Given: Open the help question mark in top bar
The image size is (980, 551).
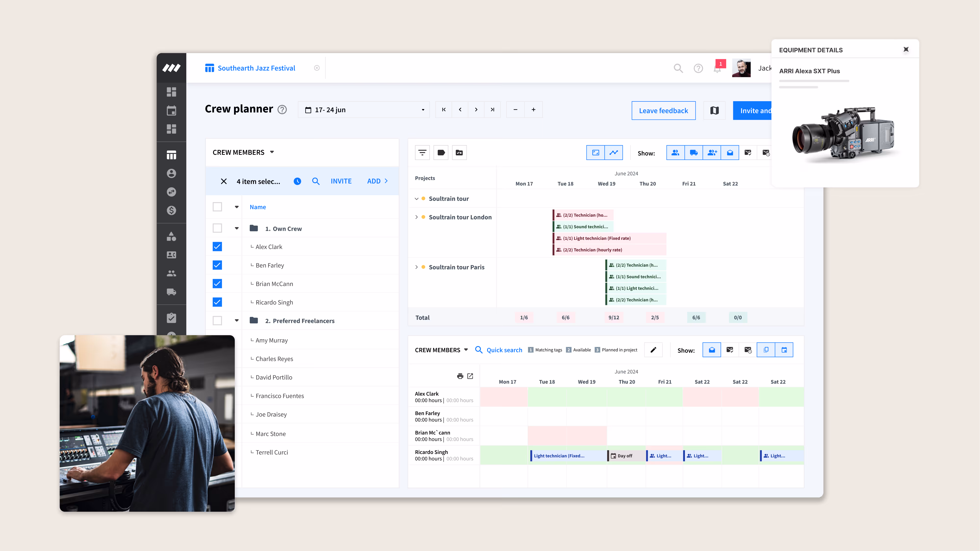Looking at the screenshot, I should tap(698, 68).
